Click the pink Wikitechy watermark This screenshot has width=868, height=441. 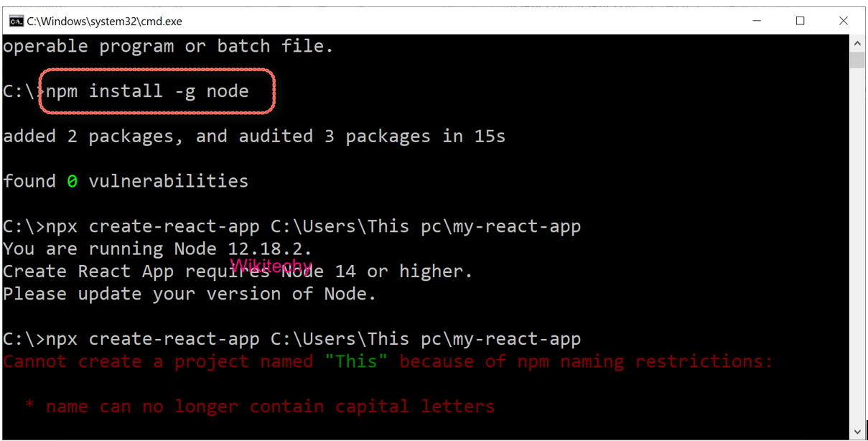click(271, 266)
